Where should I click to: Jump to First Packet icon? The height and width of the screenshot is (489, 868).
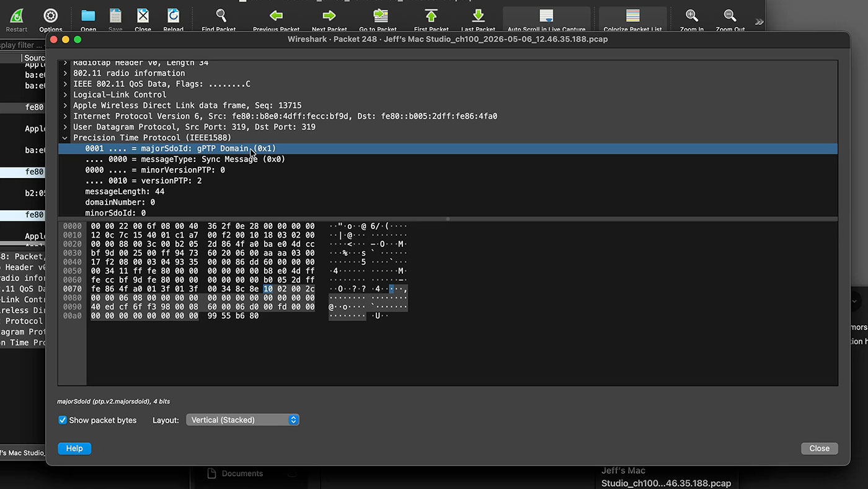431,16
